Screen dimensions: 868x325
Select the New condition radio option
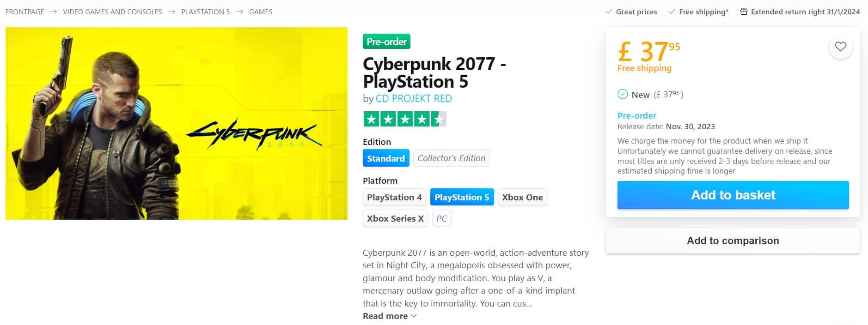click(x=623, y=94)
